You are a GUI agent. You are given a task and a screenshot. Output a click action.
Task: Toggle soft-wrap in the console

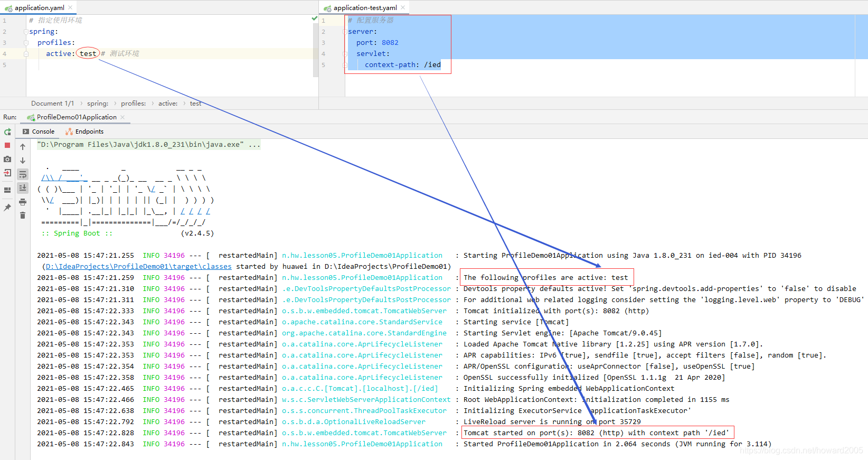23,174
